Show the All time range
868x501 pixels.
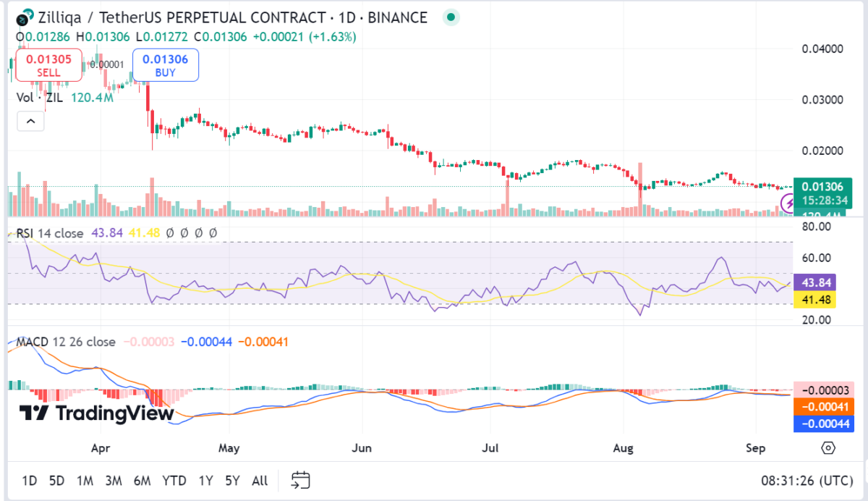(x=260, y=480)
